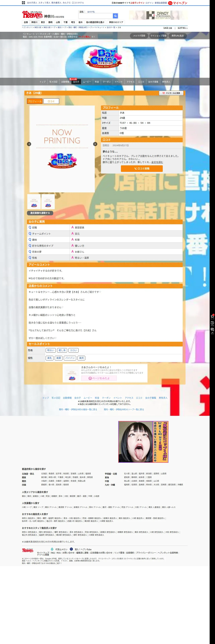Select the プロフィール tab

[35, 101]
